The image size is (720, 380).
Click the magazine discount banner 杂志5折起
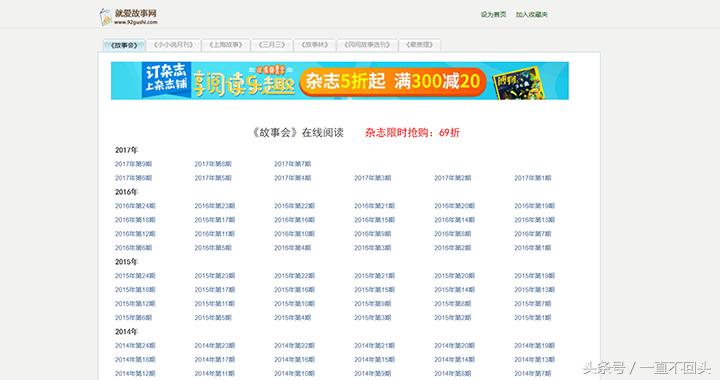click(x=340, y=81)
